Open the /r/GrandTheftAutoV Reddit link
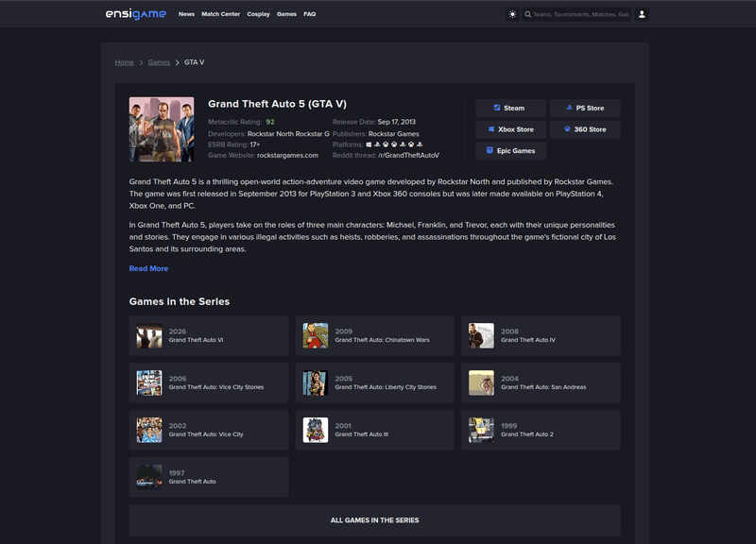The image size is (756, 544). [409, 155]
